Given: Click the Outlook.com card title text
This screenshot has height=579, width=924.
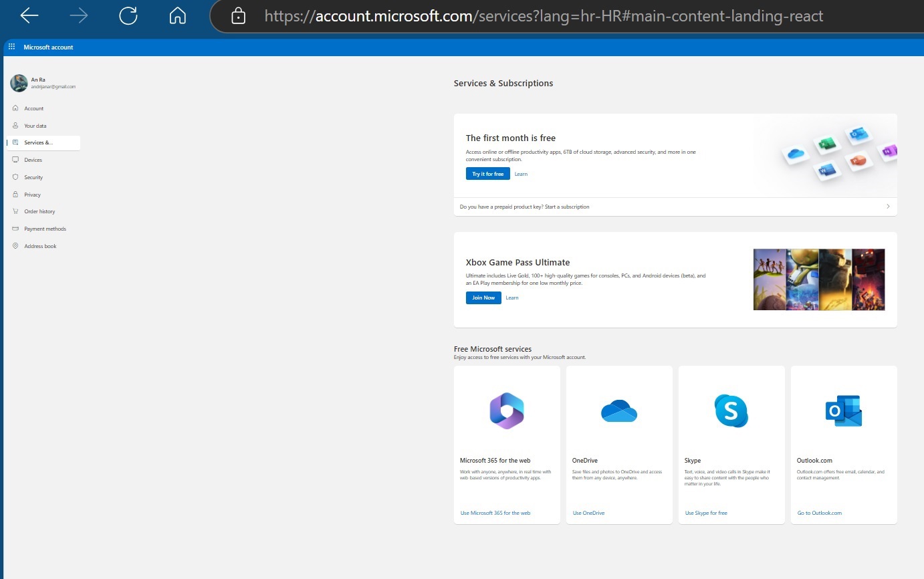Looking at the screenshot, I should [814, 461].
